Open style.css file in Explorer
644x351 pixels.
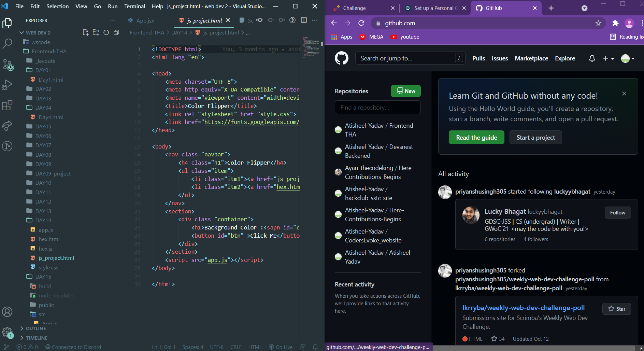coord(48,267)
